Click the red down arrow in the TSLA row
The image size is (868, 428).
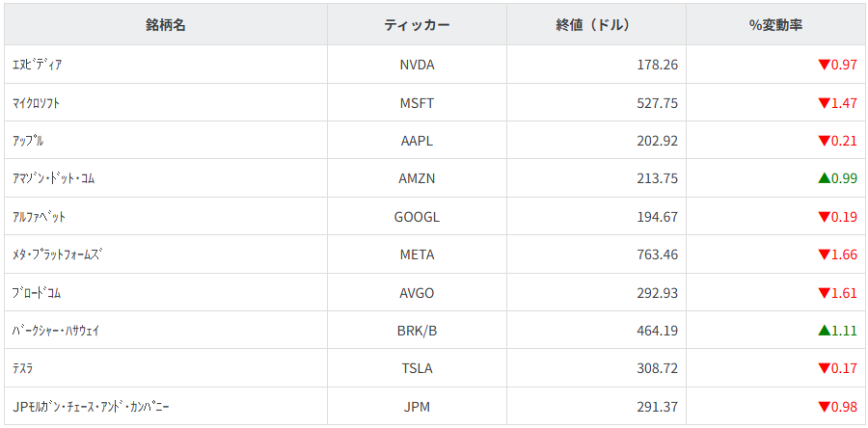pyautogui.click(x=824, y=368)
